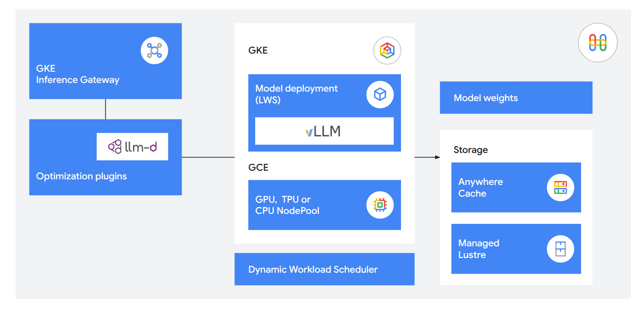Image resolution: width=644 pixels, height=312 pixels.
Task: Click the Model deployment (LWS) label
Action: (297, 94)
